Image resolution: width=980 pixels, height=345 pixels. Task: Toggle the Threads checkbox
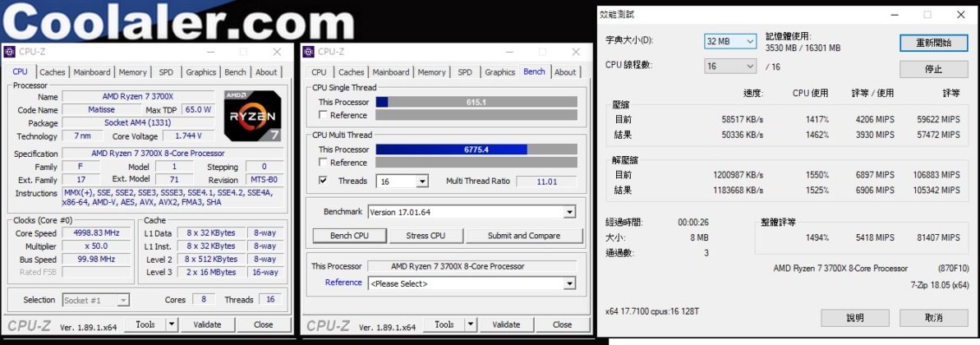point(323,181)
